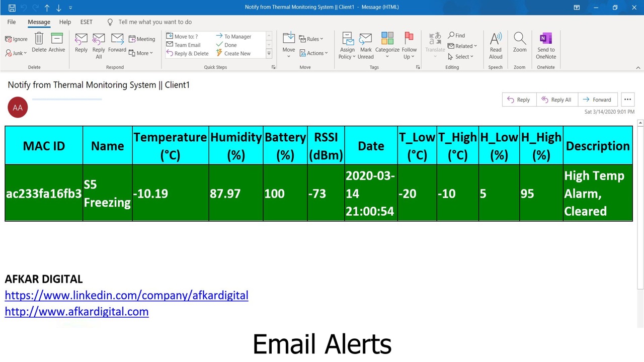Click the Save icon in the title bar

click(12, 8)
